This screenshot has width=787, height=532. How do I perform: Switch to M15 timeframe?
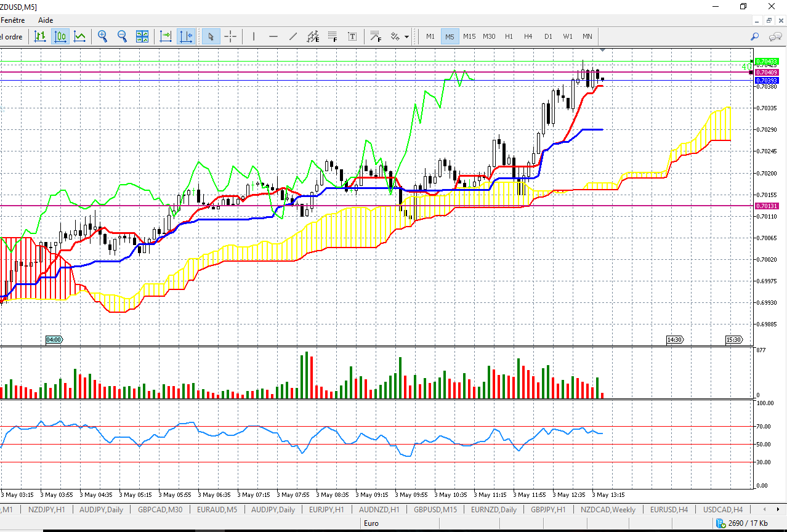(x=469, y=36)
